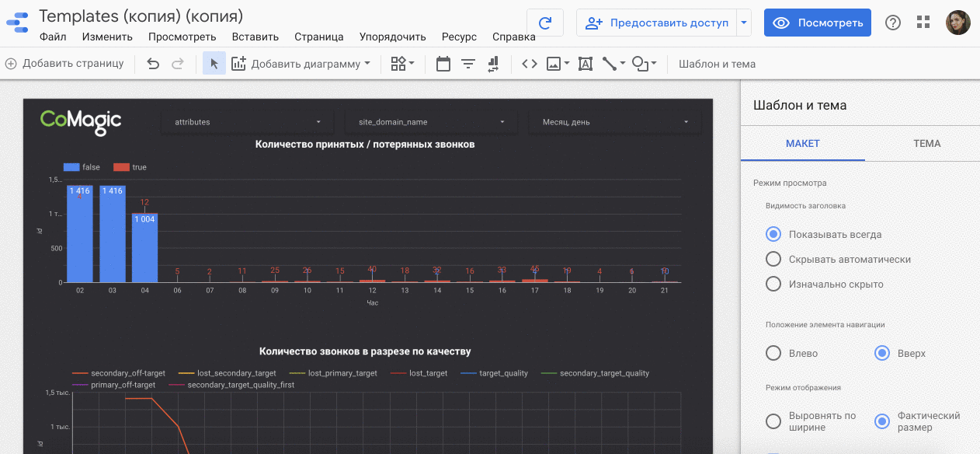Click the red 'true' legend swatch
The image size is (980, 454).
click(x=121, y=167)
